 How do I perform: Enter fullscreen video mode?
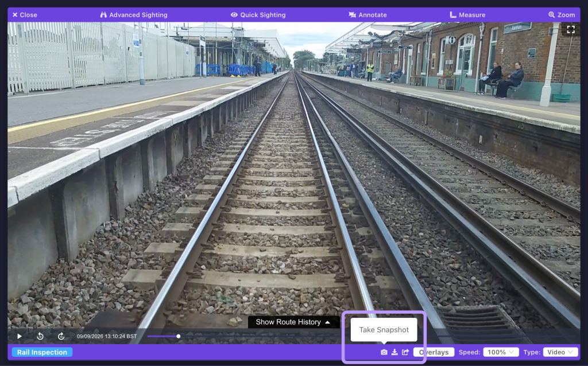pos(571,30)
